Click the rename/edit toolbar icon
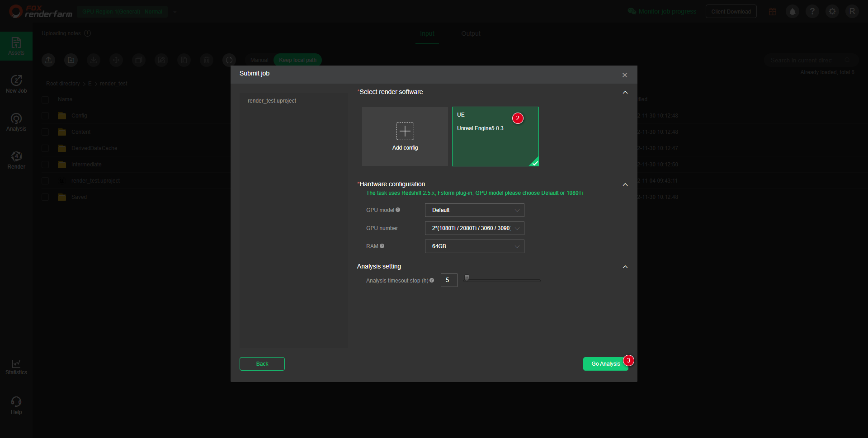 (161, 60)
